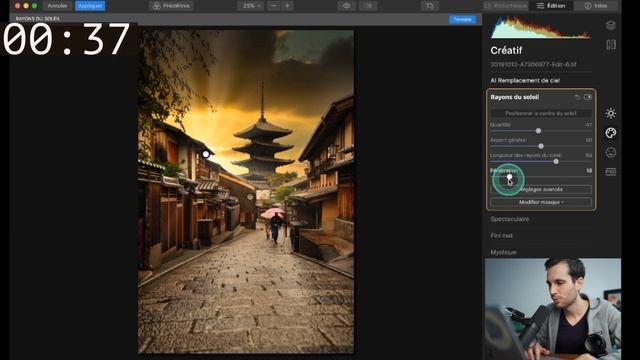Screen dimensions: 640x360
Task: Open the Modifier masque dropdown
Action: tap(541, 202)
